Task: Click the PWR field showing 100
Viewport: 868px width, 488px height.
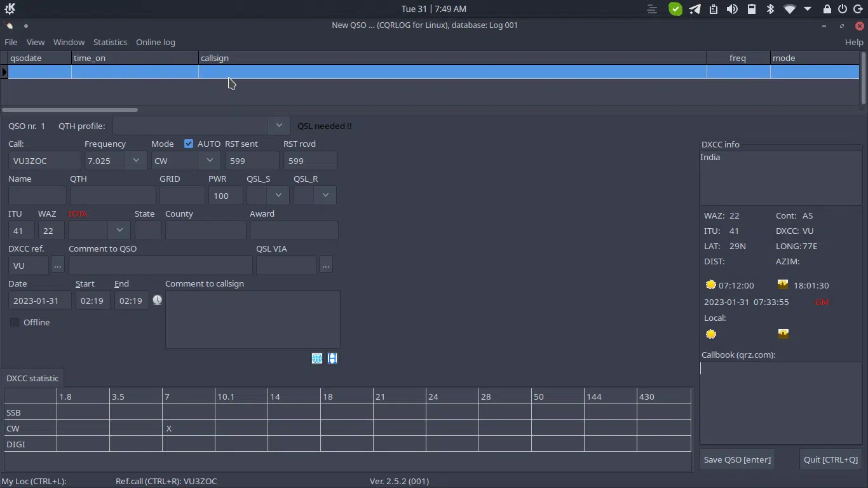Action: [x=226, y=196]
